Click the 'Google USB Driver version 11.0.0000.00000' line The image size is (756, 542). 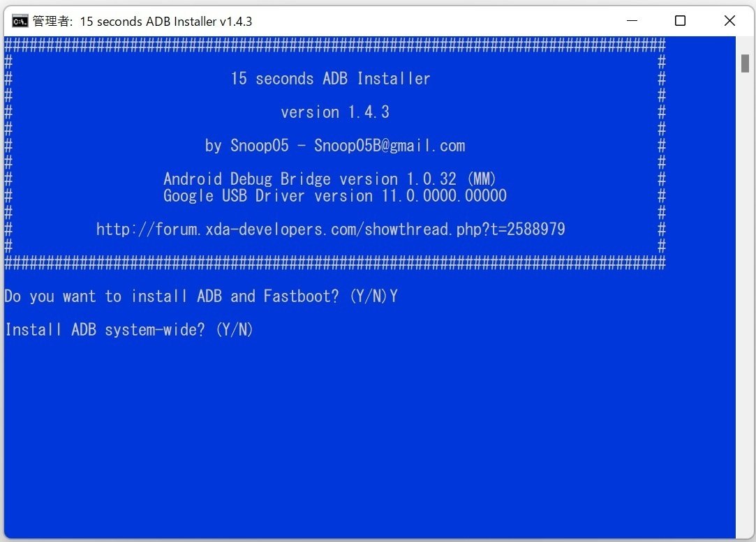tap(335, 195)
